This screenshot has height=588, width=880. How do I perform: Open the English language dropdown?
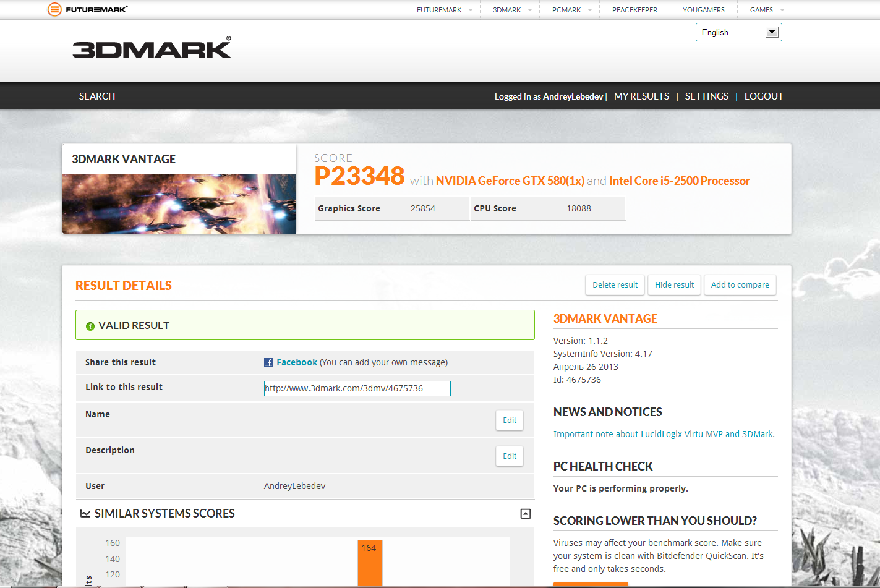click(x=739, y=32)
